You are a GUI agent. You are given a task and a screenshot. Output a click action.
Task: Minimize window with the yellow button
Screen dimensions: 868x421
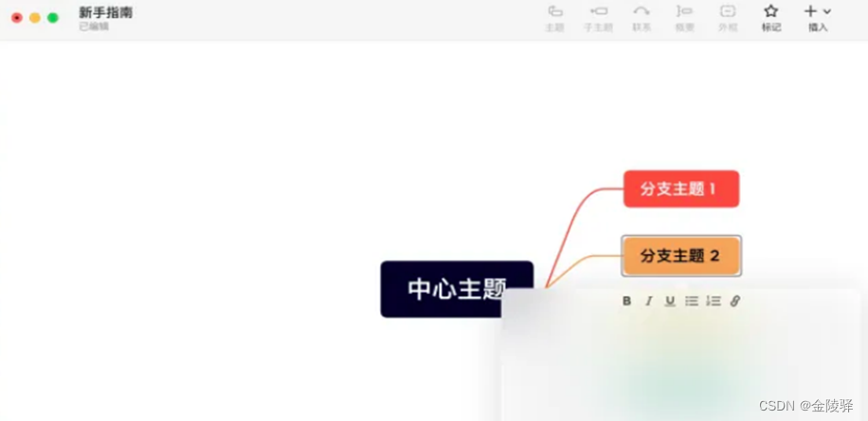pyautogui.click(x=35, y=18)
